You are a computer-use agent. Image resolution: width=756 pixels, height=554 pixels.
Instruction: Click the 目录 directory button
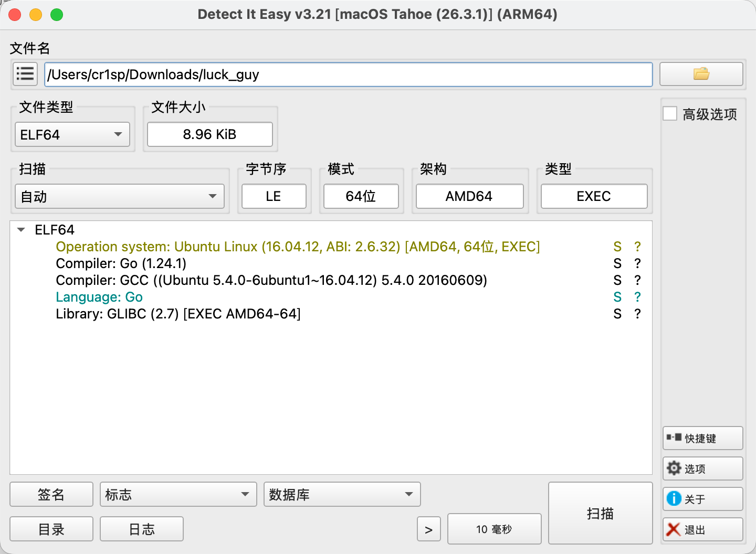51,529
